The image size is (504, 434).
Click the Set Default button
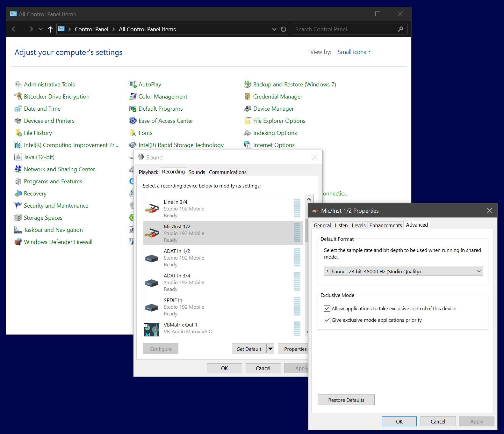(249, 349)
